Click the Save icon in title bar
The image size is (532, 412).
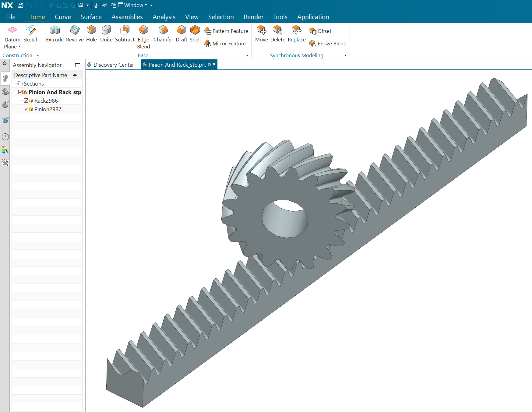(20, 5)
